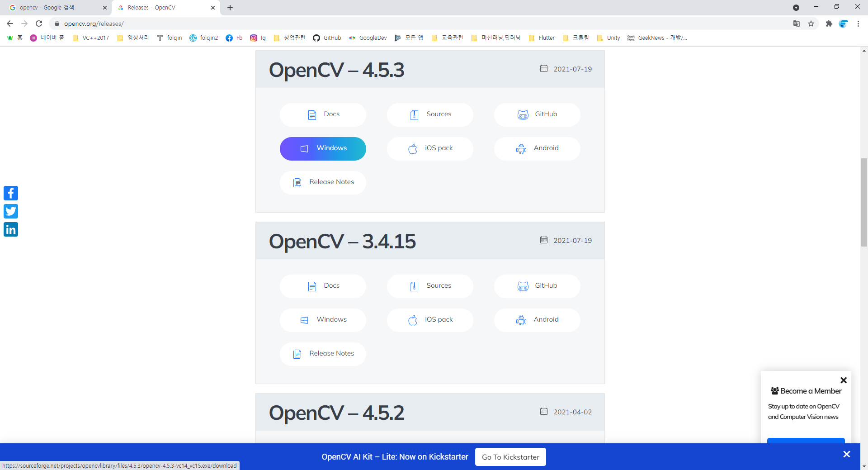Image resolution: width=868 pixels, height=470 pixels.
Task: Open Release Notes for OpenCV 4.5.3
Action: tap(323, 182)
